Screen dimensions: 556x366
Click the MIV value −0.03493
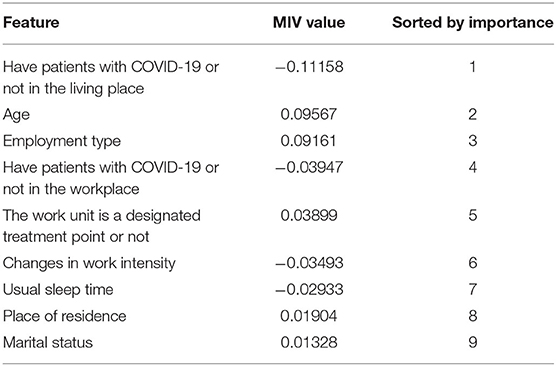tap(309, 263)
